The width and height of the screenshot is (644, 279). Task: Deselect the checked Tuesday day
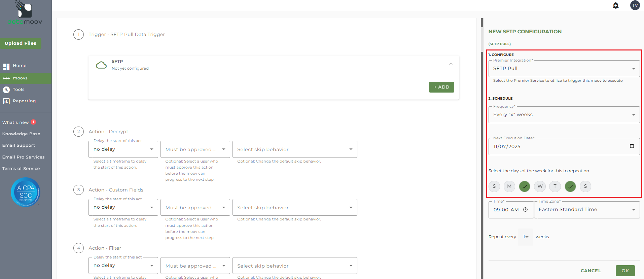(x=525, y=186)
